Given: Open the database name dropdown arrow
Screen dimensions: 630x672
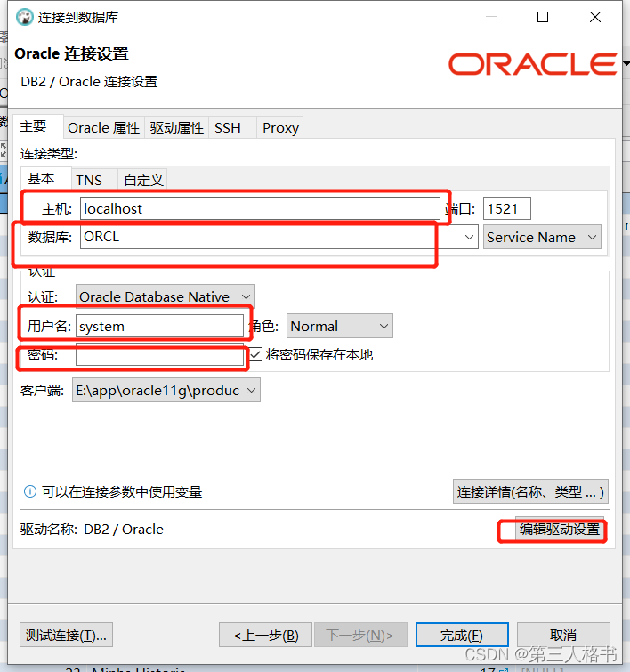Looking at the screenshot, I should coord(469,237).
